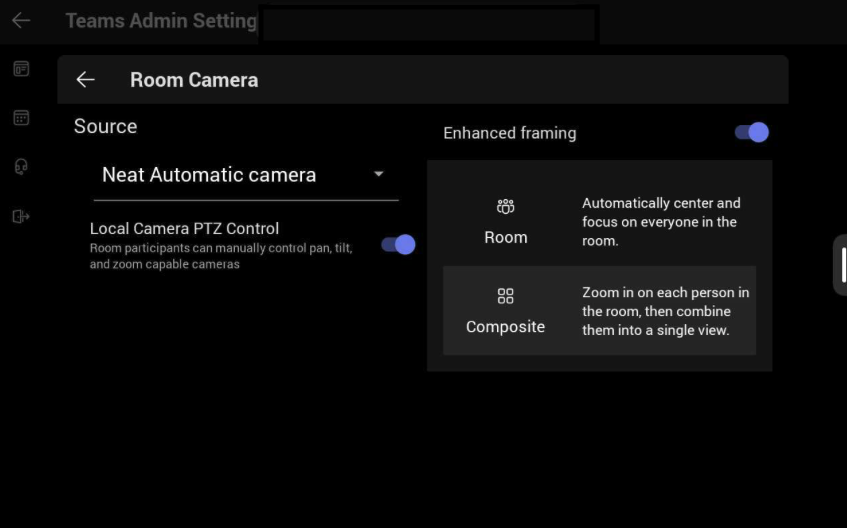Open the Neat Automatic camera selector
Image resolution: width=847 pixels, height=528 pixels.
[209, 175]
